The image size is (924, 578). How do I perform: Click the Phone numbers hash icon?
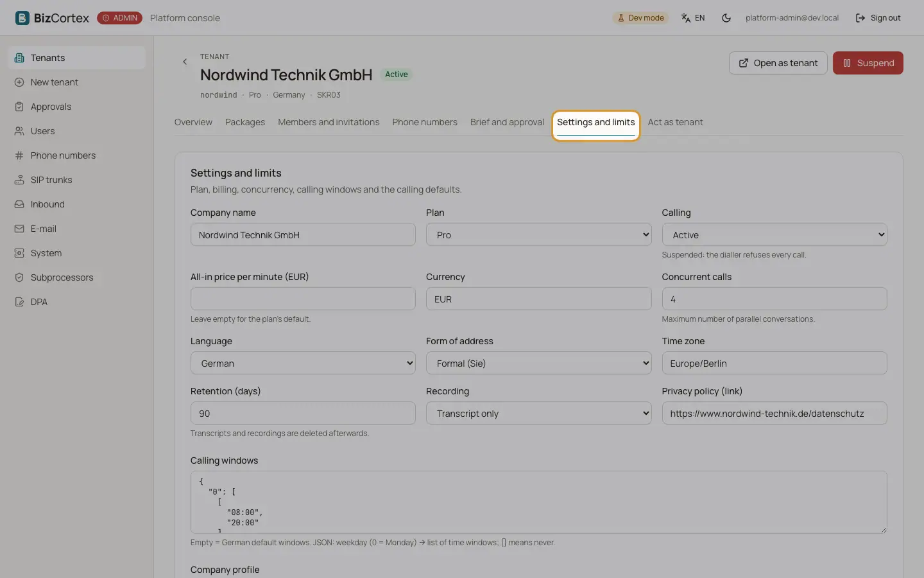[19, 155]
